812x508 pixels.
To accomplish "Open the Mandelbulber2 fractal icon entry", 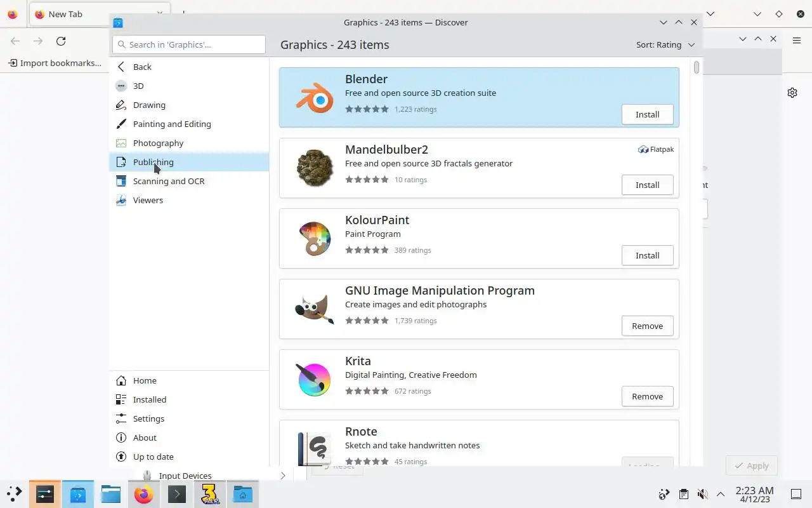I will 315,168.
